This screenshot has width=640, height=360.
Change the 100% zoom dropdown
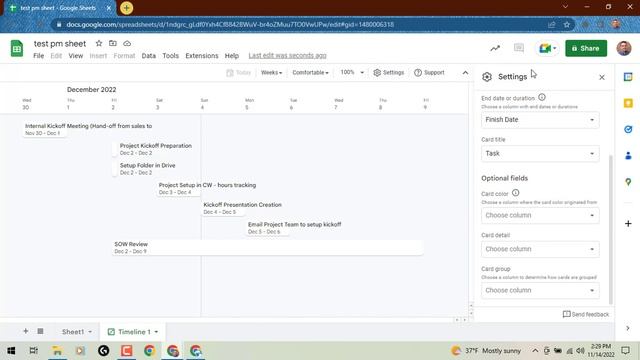click(351, 72)
